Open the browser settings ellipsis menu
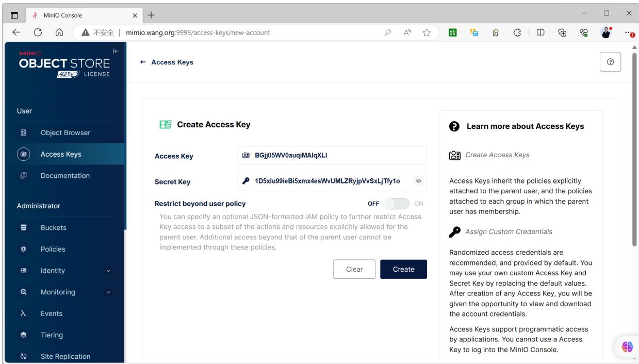Viewport: 639px width, 364px height. pyautogui.click(x=629, y=32)
